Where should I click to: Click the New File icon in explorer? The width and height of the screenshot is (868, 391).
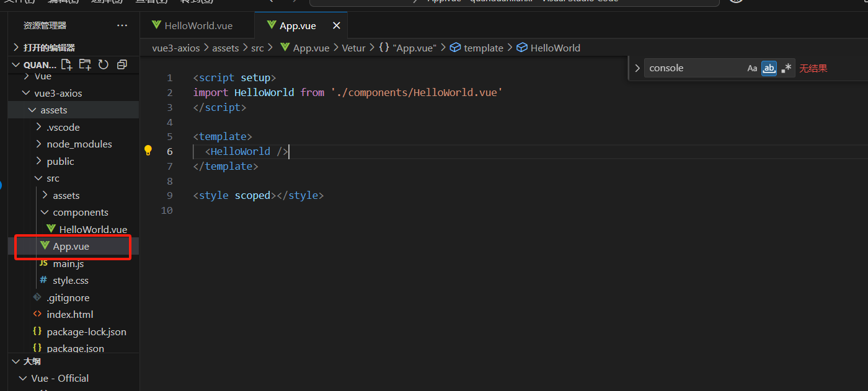[67, 64]
